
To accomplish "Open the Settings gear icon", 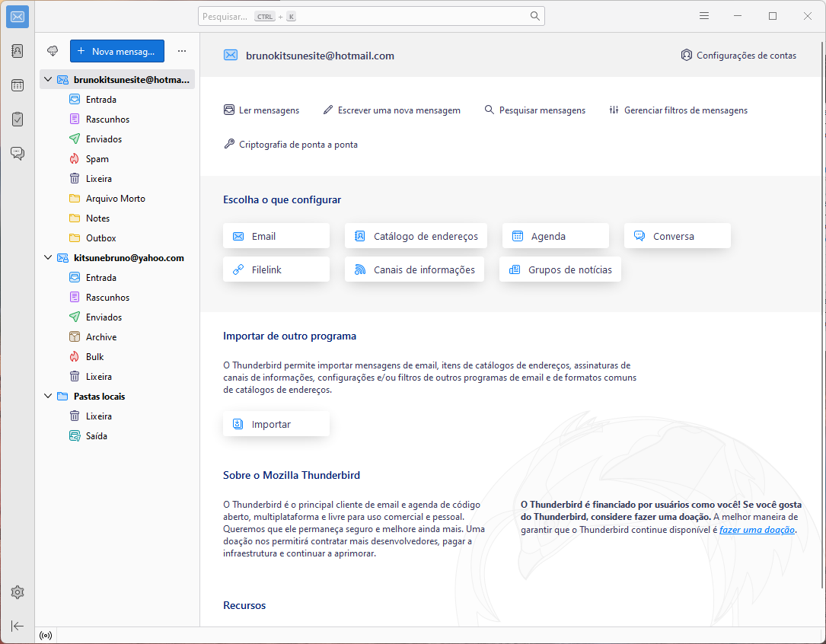I will click(x=18, y=592).
